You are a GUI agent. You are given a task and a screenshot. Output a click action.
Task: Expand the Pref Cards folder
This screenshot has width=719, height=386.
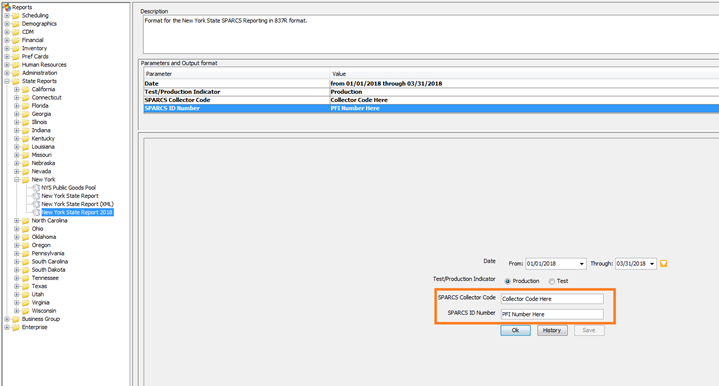tap(7, 57)
